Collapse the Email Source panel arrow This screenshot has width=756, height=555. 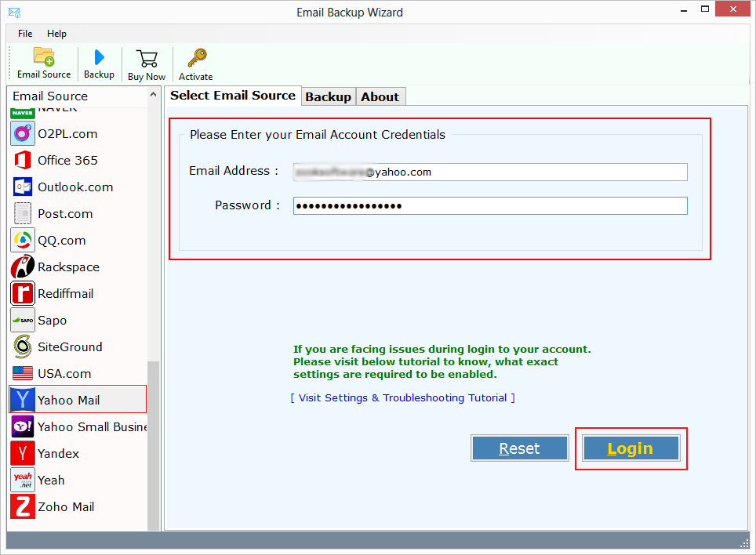click(x=154, y=95)
